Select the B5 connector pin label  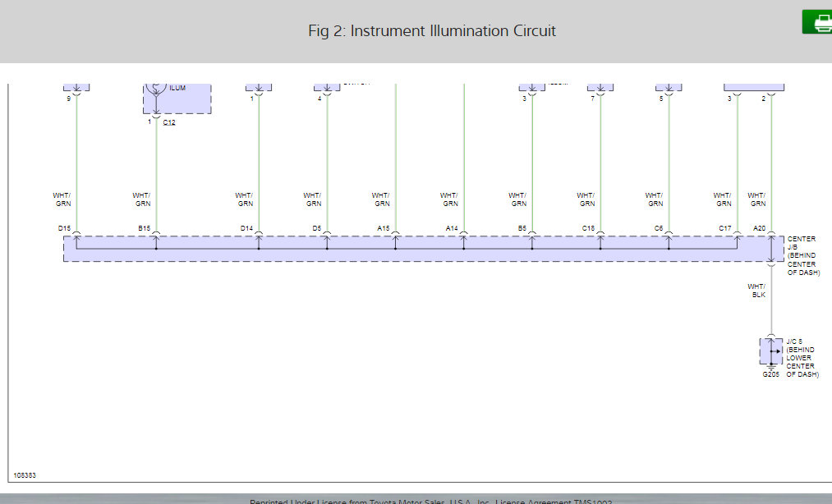coord(522,228)
